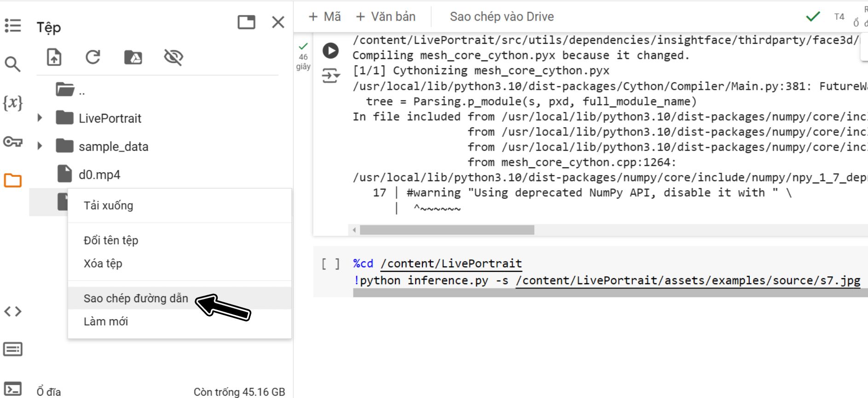The width and height of the screenshot is (868, 398).
Task: Click the upload file to session storage icon
Action: click(54, 57)
